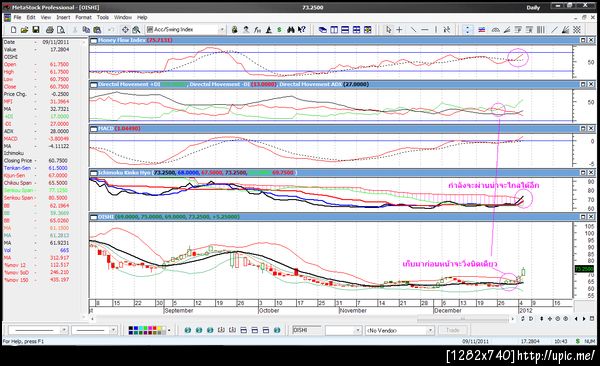Image resolution: width=600 pixels, height=366 pixels.
Task: Close the MACD pane
Action: tap(591, 128)
